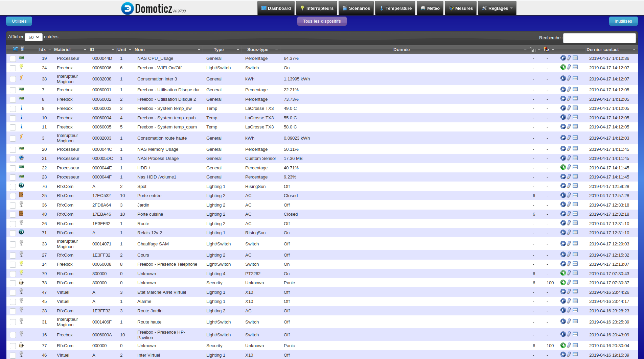Click the pencil icon for Chauffage SAM row

[569, 243]
